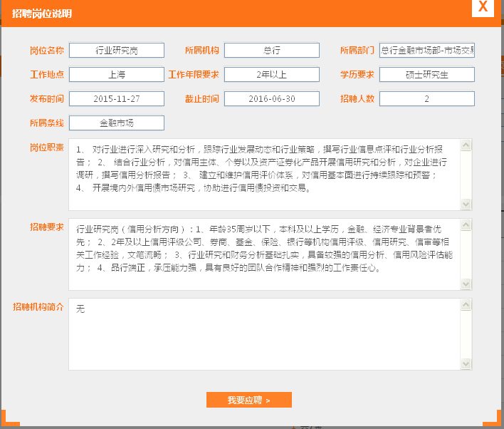Click the 截止时间 field with 2016-06-30

point(272,99)
